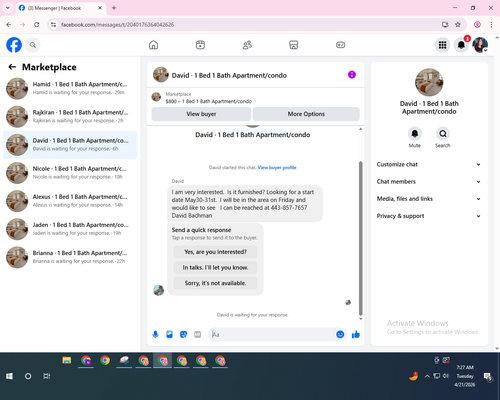The width and height of the screenshot is (500, 400).
Task: Click the browser address bar URL
Action: pos(118,25)
